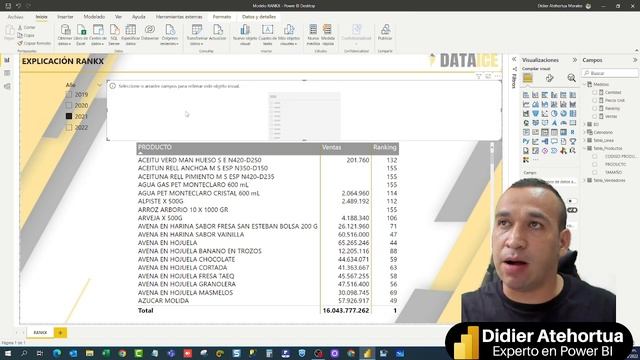Screen dimensions: 640x360
Task: Click filter icon above selected visual
Action: [479, 76]
